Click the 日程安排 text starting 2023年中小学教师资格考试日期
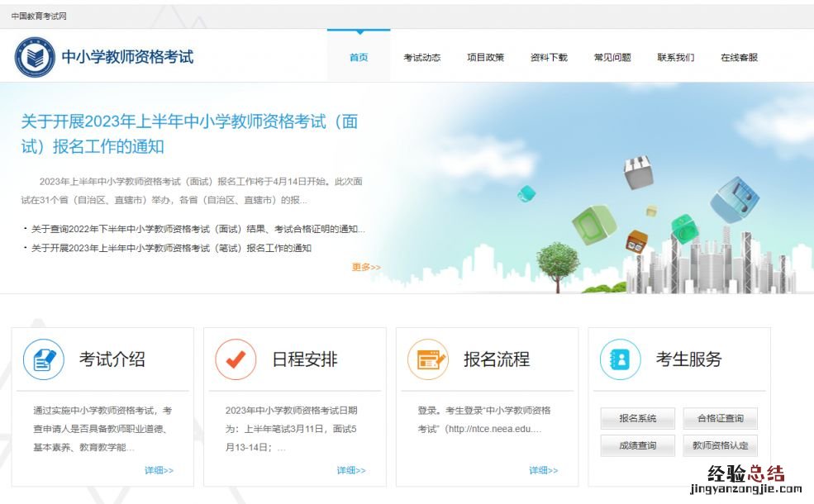The height and width of the screenshot is (504, 814). [291, 429]
